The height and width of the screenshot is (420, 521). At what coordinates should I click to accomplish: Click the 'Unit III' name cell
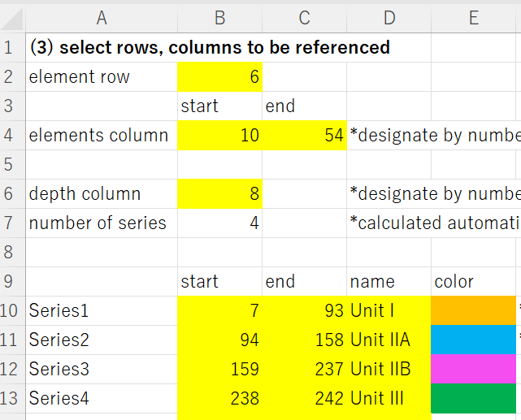389,398
